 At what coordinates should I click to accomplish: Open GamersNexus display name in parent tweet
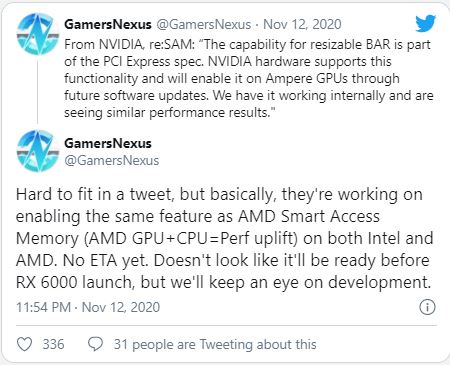tap(108, 24)
